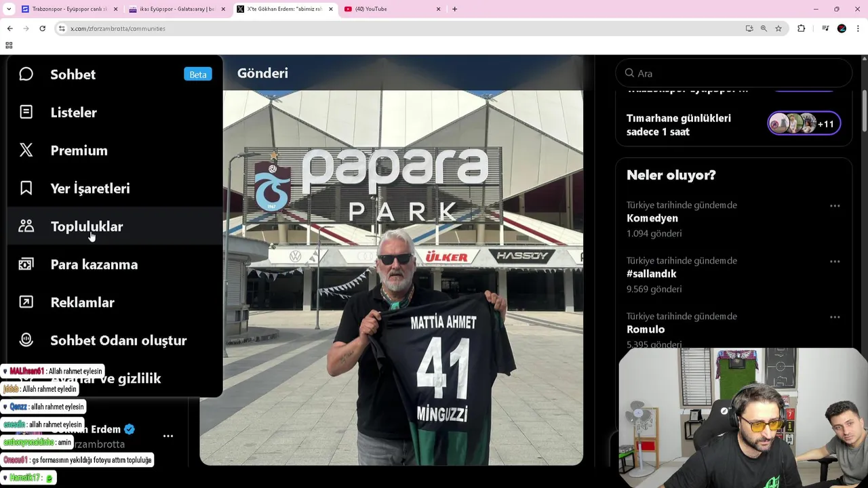Join Tımarhane günlükleri live space
The height and width of the screenshot is (488, 868).
(734, 125)
